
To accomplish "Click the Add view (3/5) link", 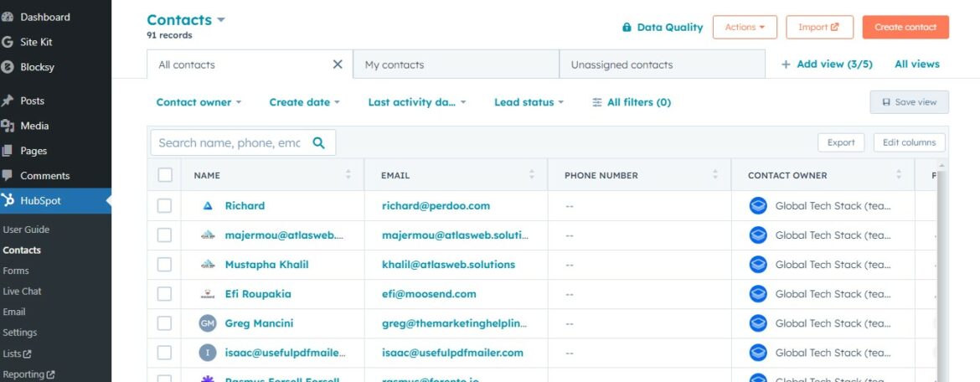I will tap(827, 65).
